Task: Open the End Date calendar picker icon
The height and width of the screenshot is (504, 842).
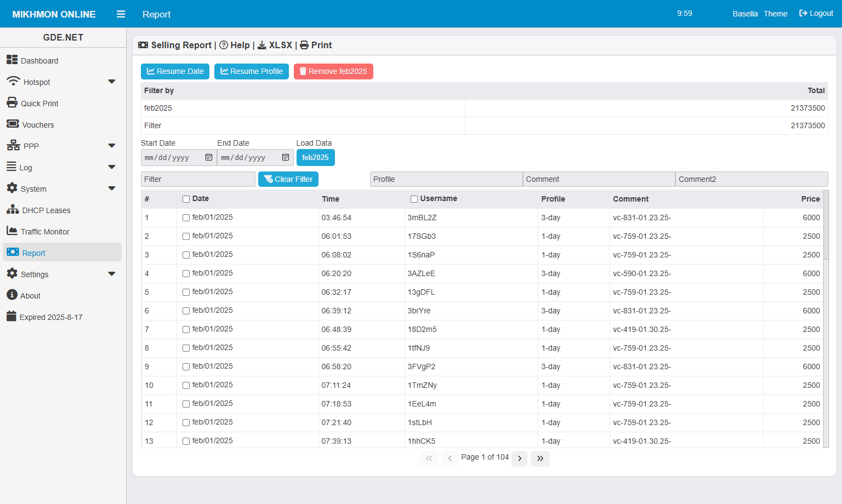Action: [286, 158]
